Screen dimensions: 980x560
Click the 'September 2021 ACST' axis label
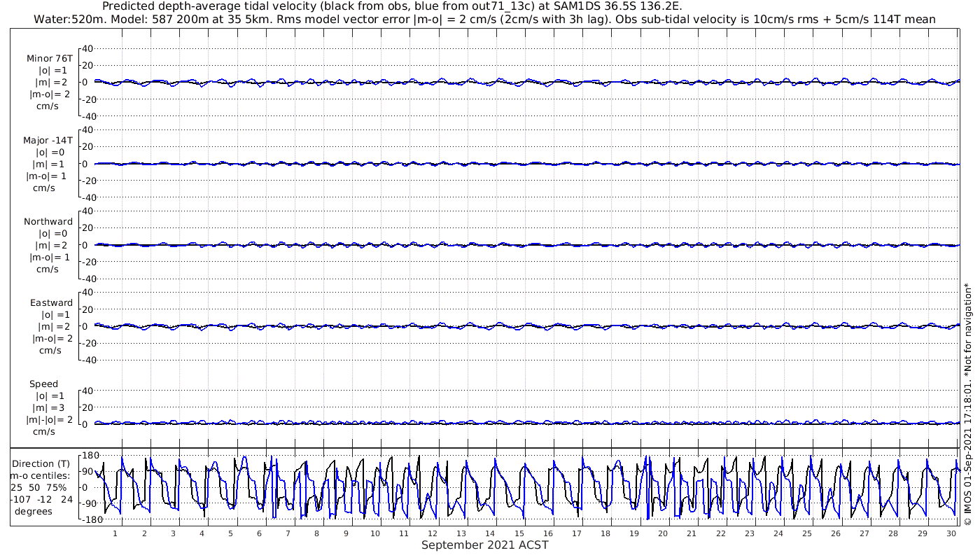tap(484, 545)
